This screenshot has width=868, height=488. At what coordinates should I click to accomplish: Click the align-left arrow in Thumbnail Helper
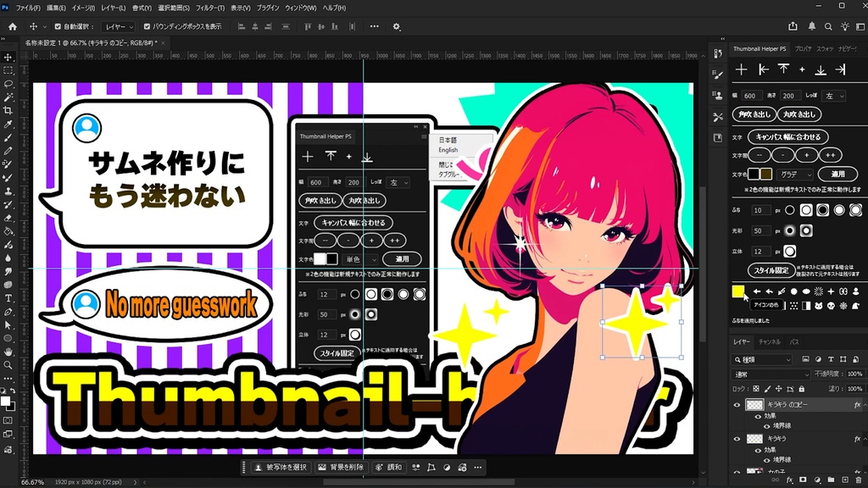point(764,69)
